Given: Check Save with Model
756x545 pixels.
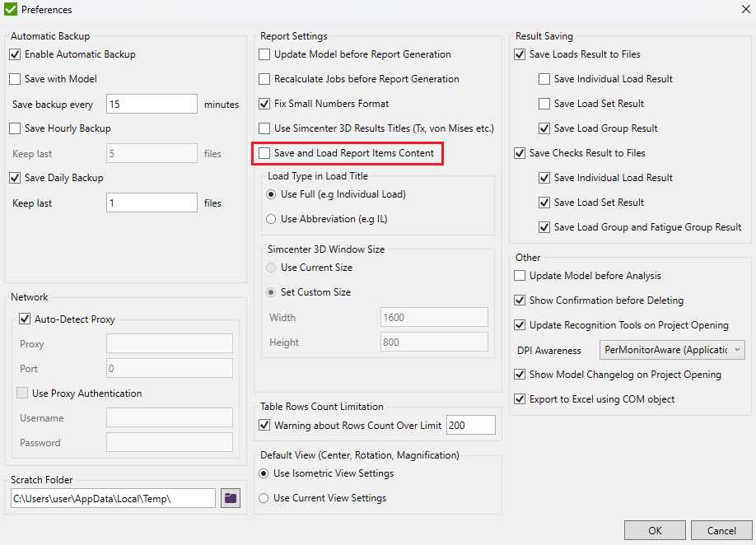Looking at the screenshot, I should [14, 79].
